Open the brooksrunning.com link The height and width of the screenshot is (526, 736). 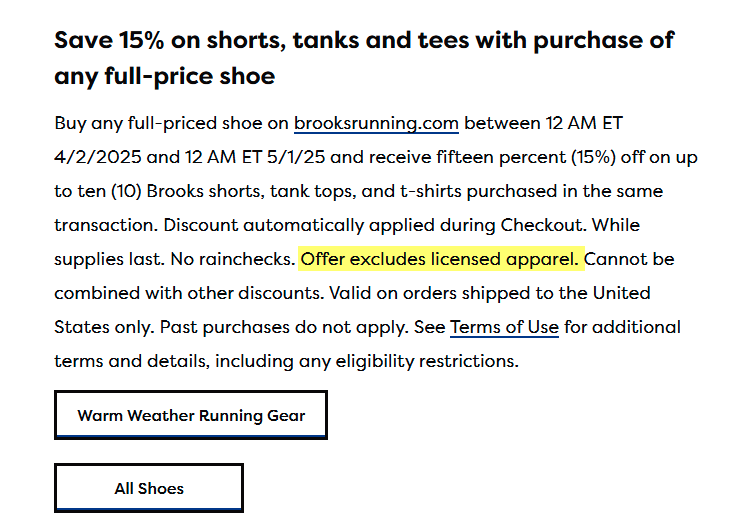tap(376, 124)
